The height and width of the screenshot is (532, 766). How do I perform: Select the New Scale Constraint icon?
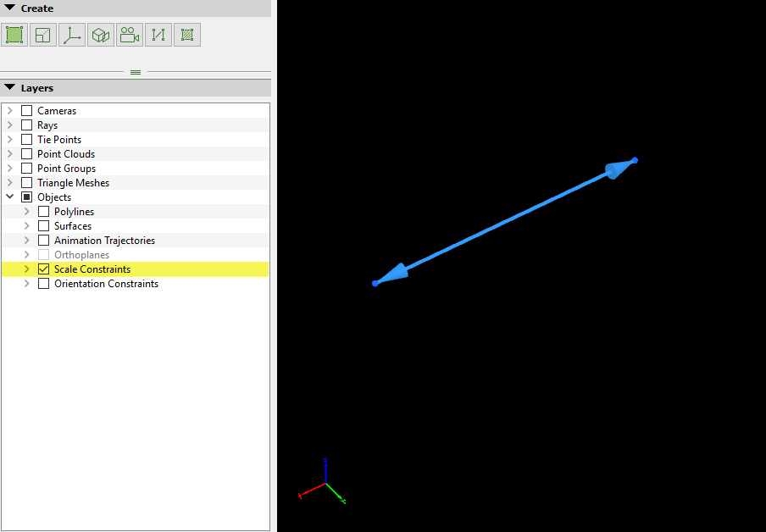click(x=43, y=35)
